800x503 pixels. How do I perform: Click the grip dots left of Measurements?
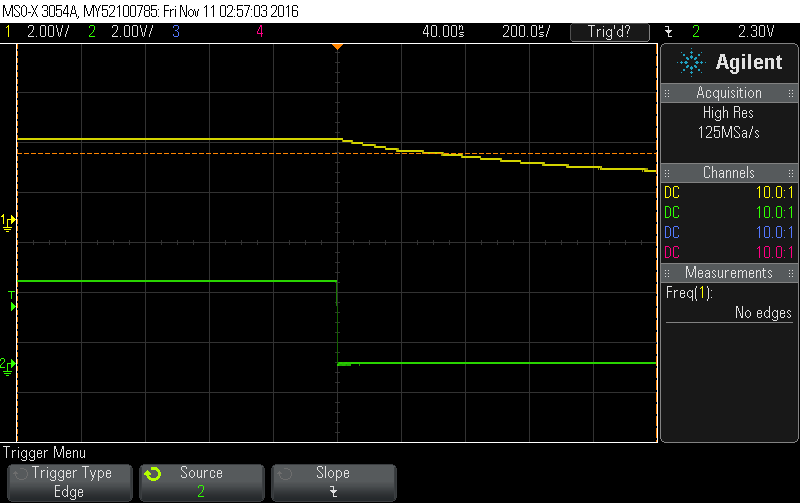[x=667, y=273]
